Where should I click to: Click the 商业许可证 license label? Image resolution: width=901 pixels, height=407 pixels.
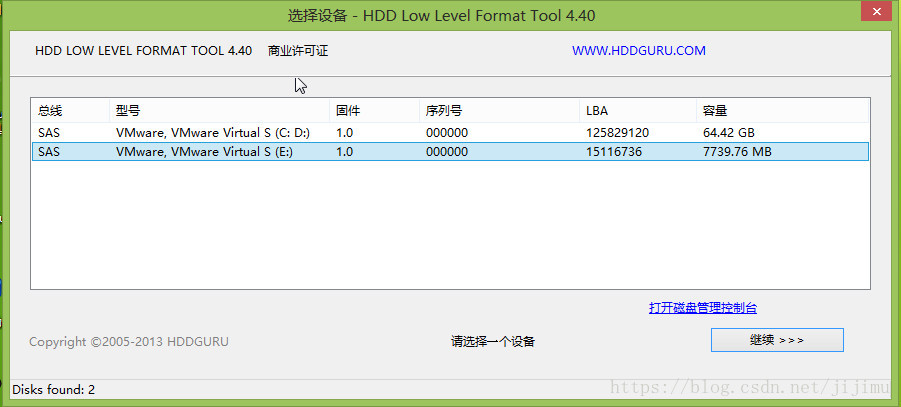[x=298, y=51]
